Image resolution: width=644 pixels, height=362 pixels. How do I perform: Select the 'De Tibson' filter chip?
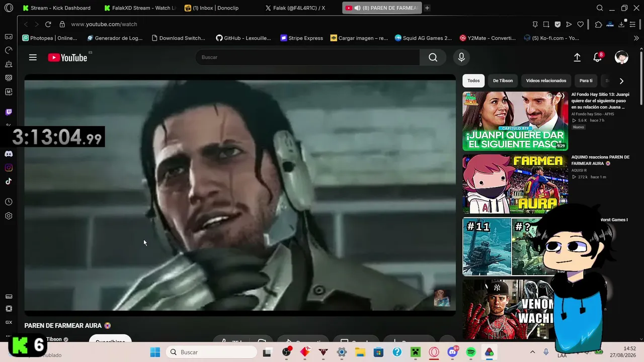pos(503,80)
